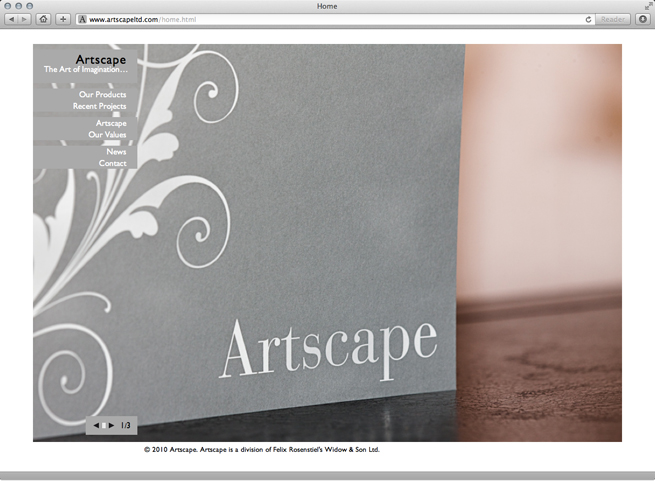Go back with the browser back arrow

coord(11,19)
